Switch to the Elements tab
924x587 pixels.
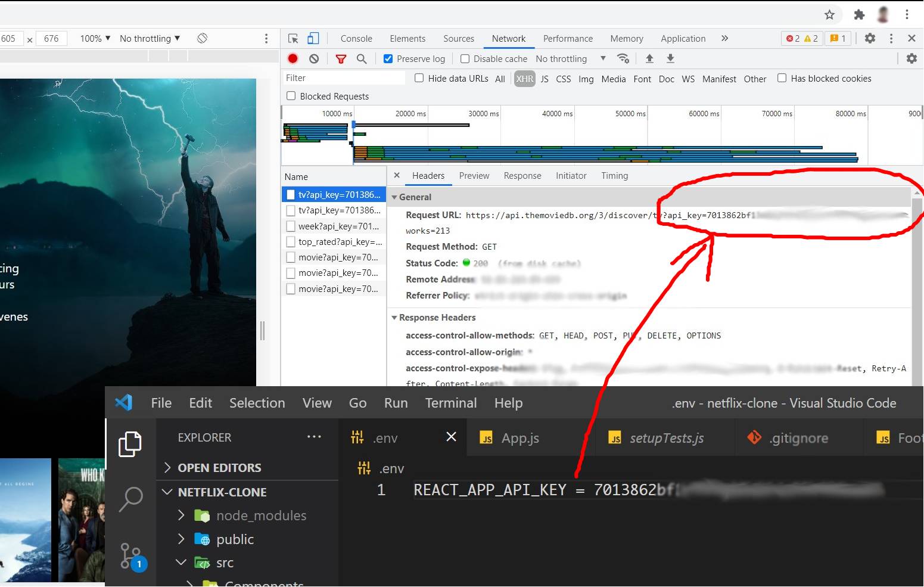tap(407, 39)
